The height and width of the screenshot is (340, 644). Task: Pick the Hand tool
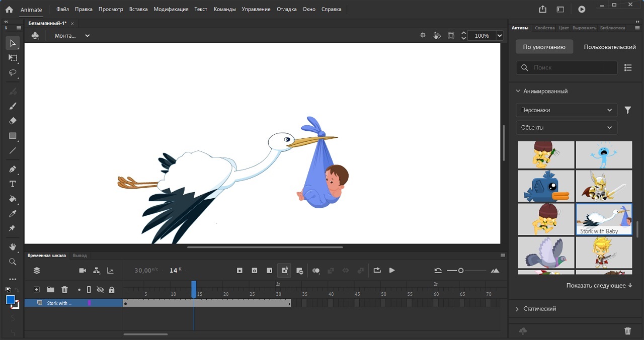tap(13, 246)
